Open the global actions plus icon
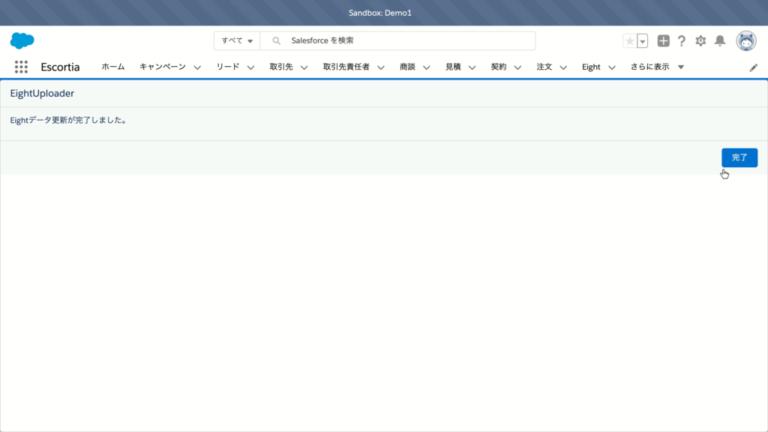 663,41
